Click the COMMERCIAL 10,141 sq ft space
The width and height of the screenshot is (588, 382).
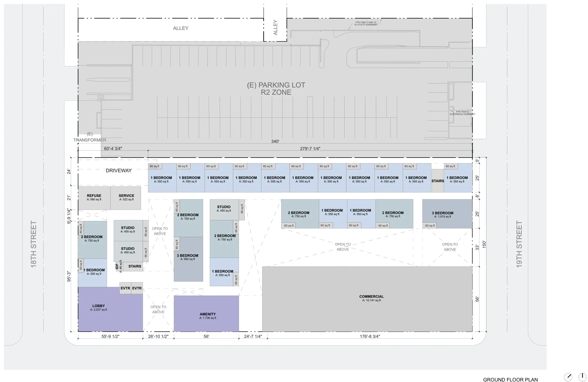pos(367,299)
